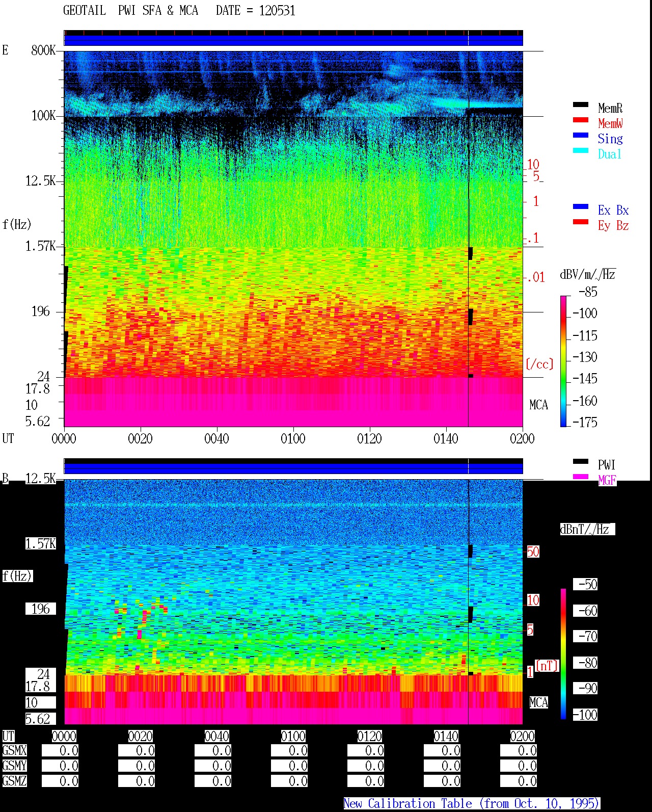Click the black MemR legend swatch
The height and width of the screenshot is (812, 652).
(581, 104)
